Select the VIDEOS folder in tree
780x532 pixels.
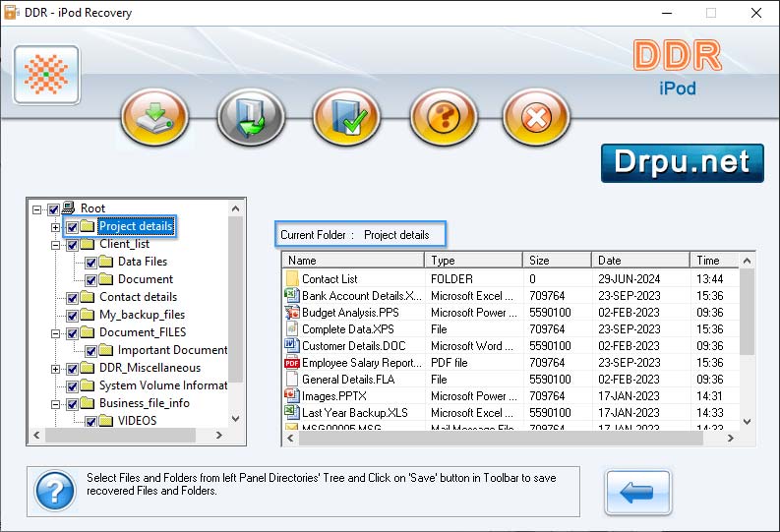click(x=138, y=421)
